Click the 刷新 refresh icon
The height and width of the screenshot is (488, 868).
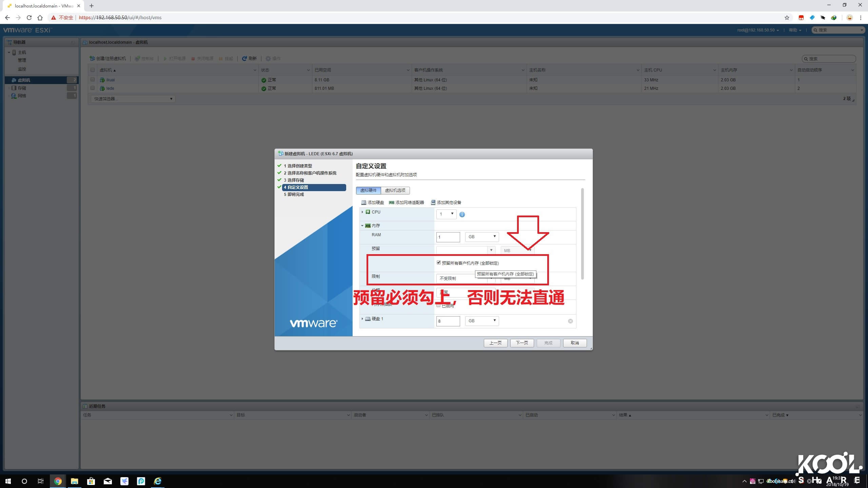[245, 58]
